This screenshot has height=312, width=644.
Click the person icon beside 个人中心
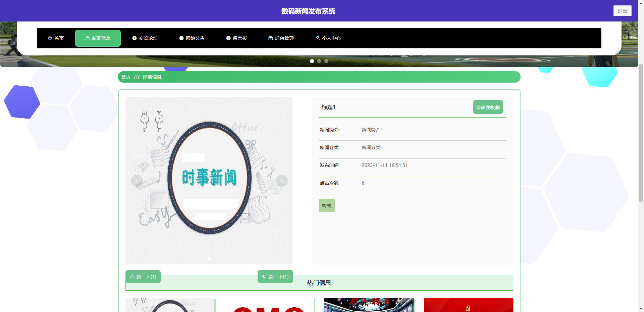(x=318, y=38)
